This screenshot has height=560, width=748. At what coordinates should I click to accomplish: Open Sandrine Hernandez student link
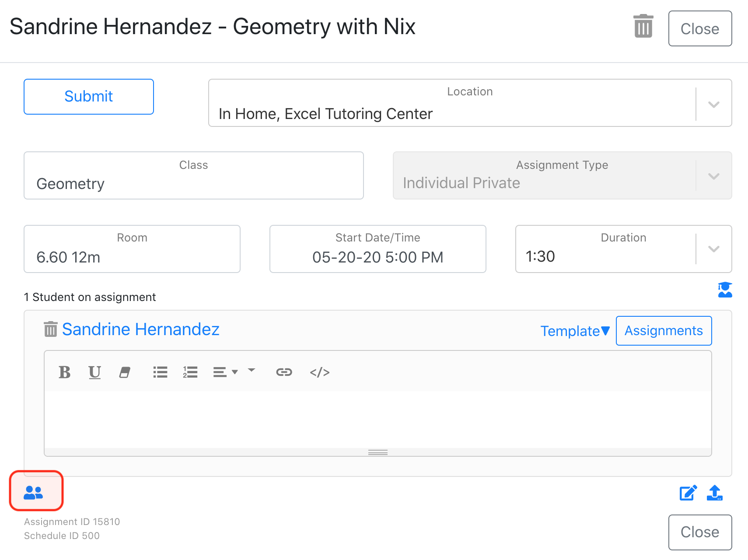pyautogui.click(x=140, y=329)
